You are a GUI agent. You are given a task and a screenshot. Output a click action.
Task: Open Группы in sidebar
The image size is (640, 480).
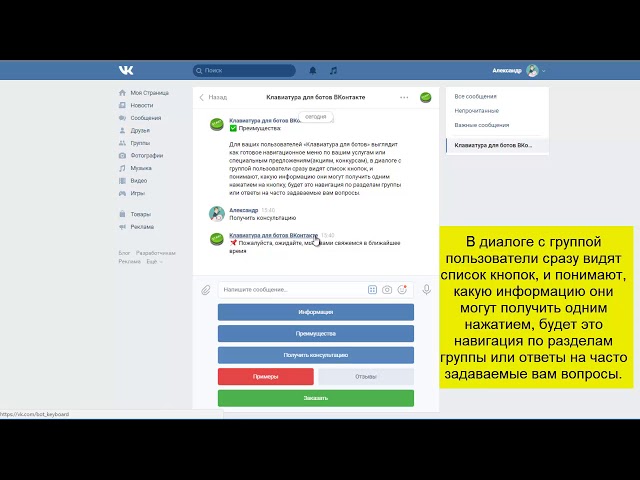click(140, 143)
